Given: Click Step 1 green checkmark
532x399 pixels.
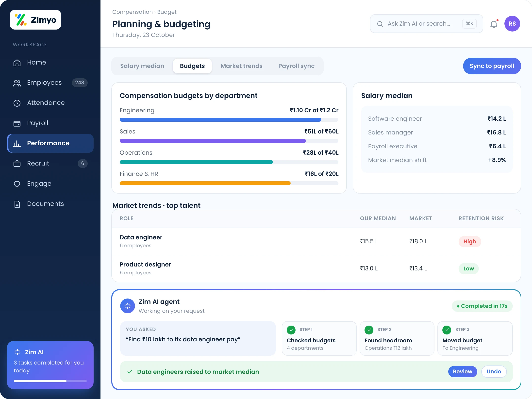Looking at the screenshot, I should 291,330.
